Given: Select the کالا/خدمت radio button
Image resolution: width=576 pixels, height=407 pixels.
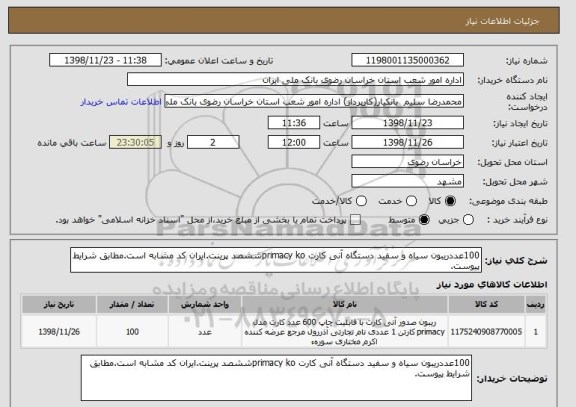Looking at the screenshot, I should point(361,201).
